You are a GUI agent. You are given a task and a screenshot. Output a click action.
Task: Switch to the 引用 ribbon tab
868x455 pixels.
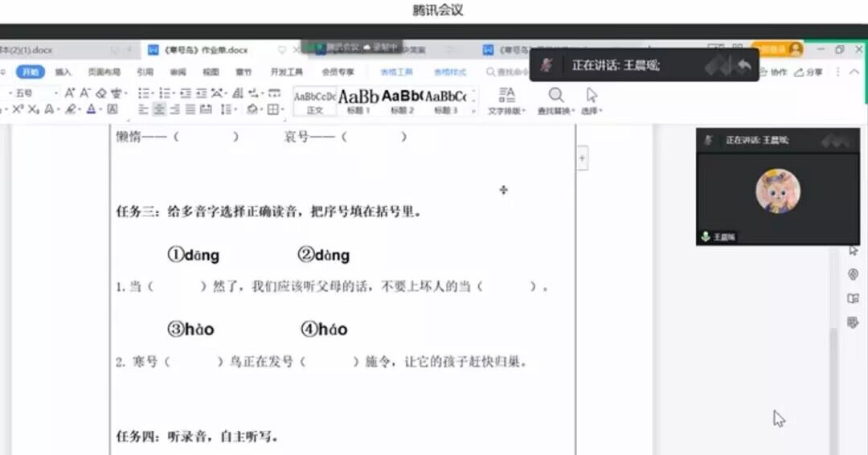pos(145,72)
